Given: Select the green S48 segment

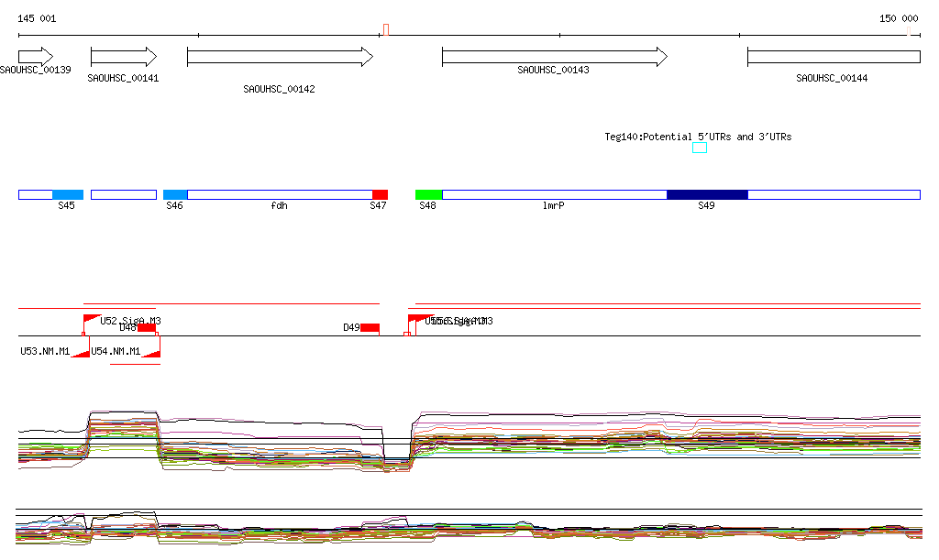Looking at the screenshot, I should [428, 194].
